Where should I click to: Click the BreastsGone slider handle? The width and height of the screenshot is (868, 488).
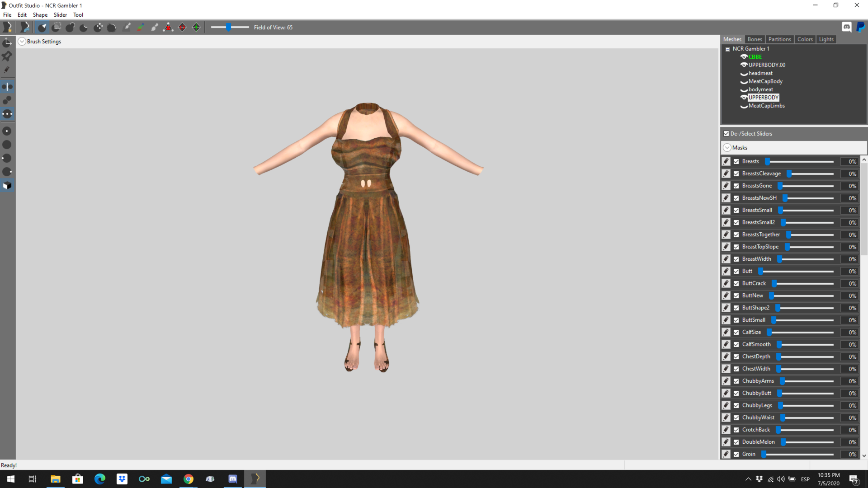point(780,186)
